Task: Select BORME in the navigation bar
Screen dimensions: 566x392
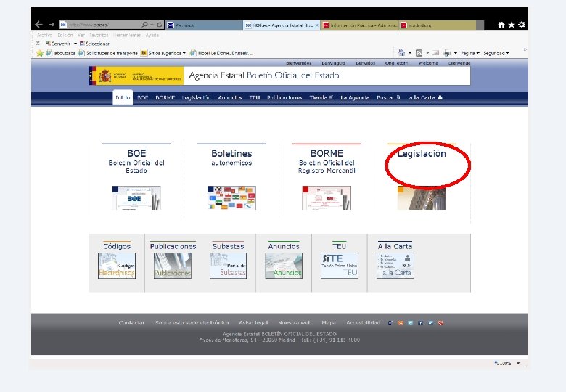Action: (165, 97)
